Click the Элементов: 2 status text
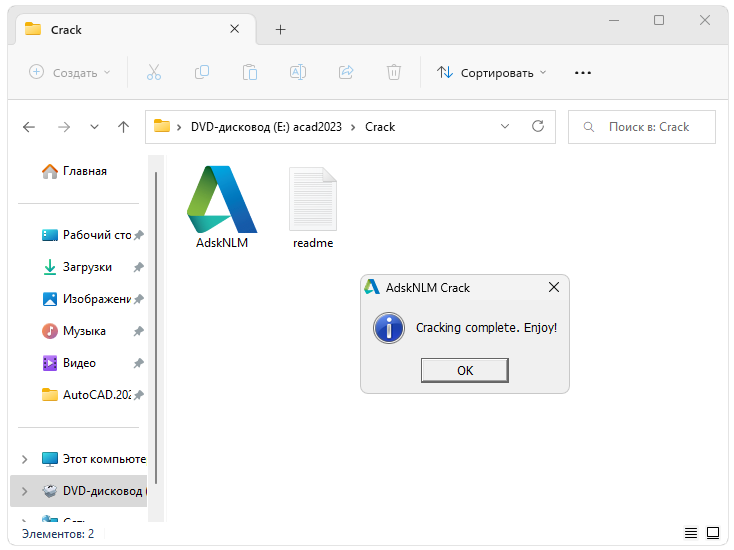 [58, 534]
